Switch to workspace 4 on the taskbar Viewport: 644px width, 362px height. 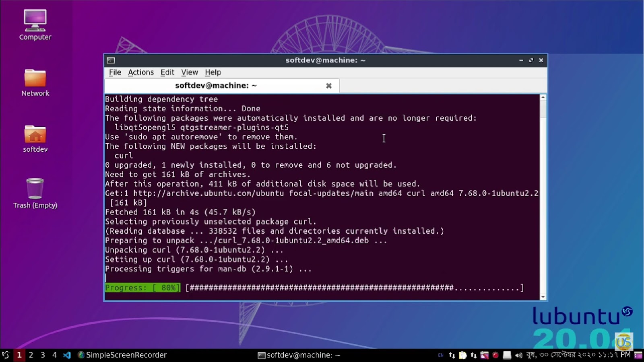pyautogui.click(x=54, y=355)
